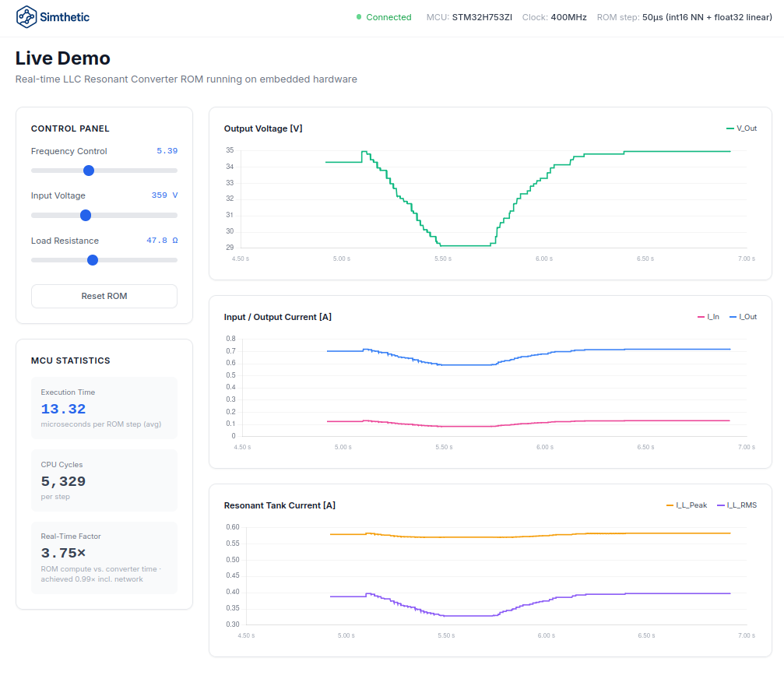
Task: Click the Frequency Control value 5.39
Action: (x=167, y=151)
